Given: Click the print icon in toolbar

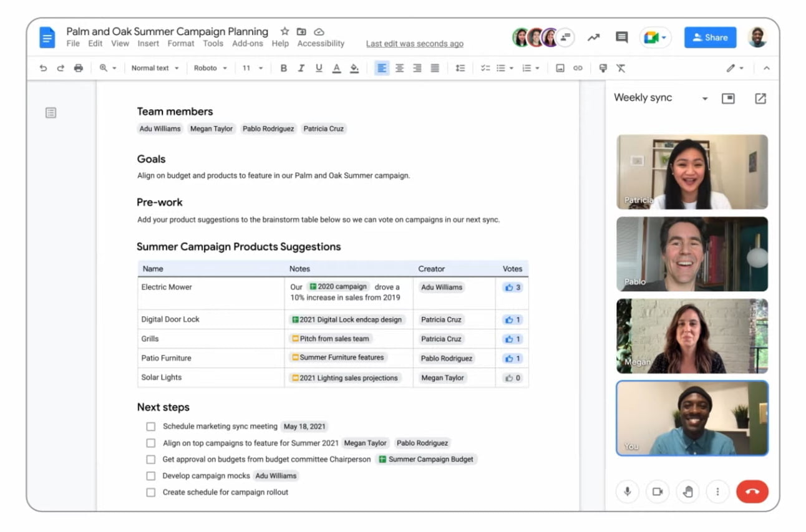Looking at the screenshot, I should (x=78, y=68).
